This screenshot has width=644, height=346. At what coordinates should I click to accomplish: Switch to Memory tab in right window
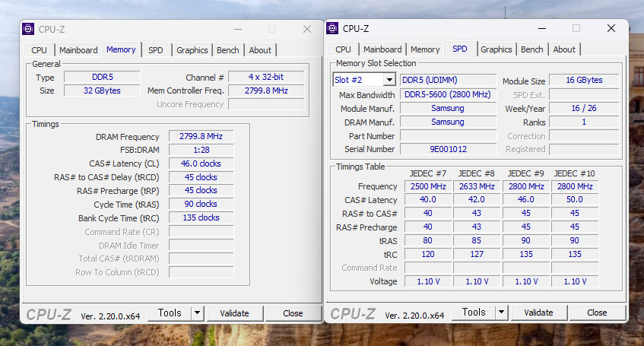point(425,49)
